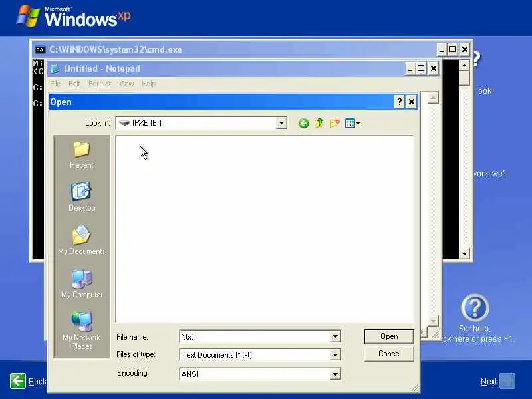This screenshot has height=399, width=532.
Task: Click the Notepad title bar icon
Action: click(55, 68)
